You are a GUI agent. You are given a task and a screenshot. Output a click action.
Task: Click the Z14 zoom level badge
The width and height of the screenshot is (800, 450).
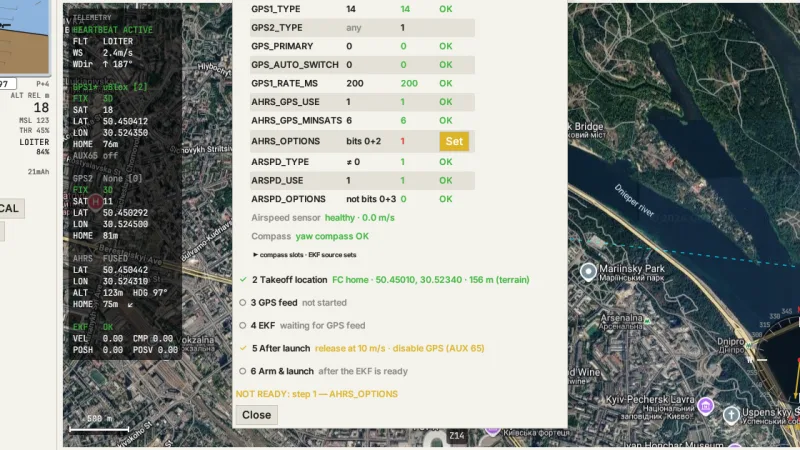(x=457, y=435)
